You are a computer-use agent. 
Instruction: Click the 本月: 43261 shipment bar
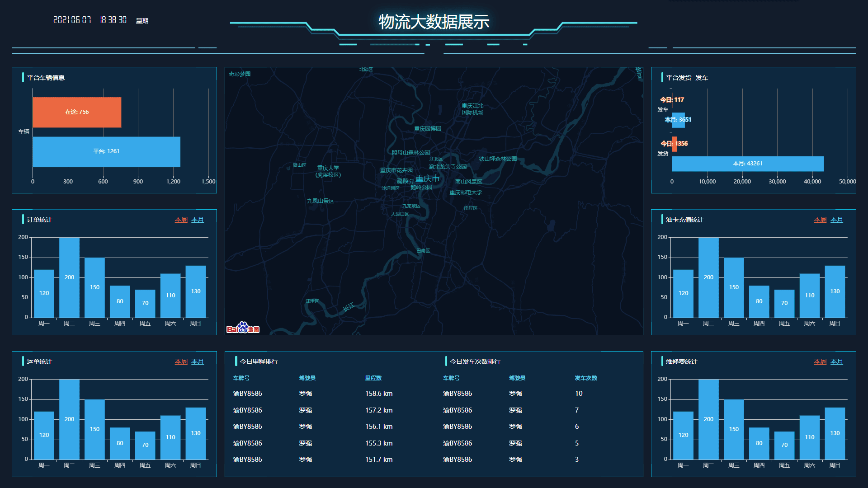click(747, 164)
